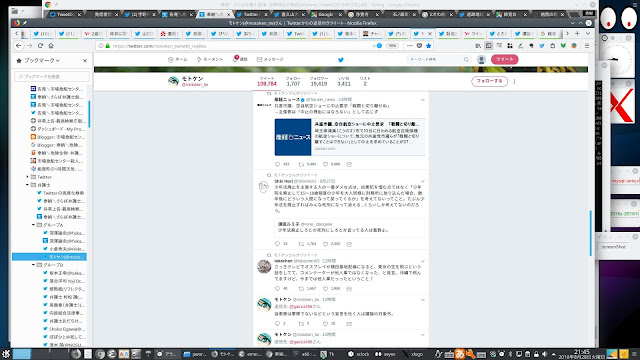Click zoom level 90% indicator

[x=392, y=46]
